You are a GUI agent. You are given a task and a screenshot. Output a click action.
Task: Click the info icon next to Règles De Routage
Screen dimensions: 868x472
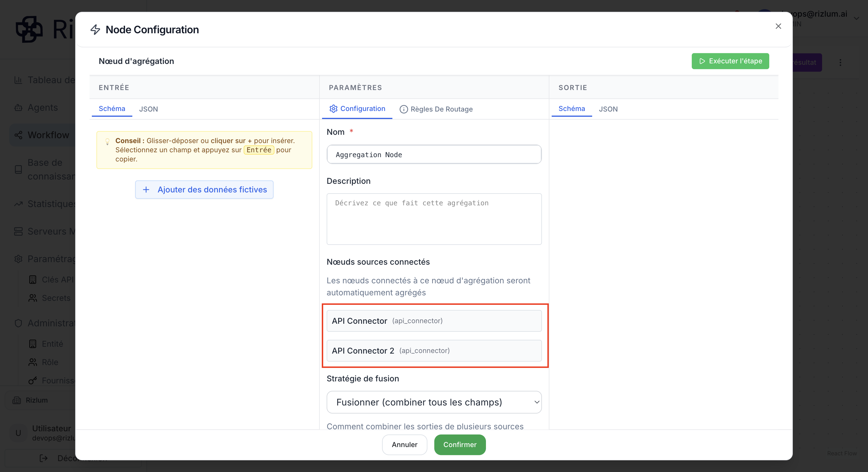point(403,110)
